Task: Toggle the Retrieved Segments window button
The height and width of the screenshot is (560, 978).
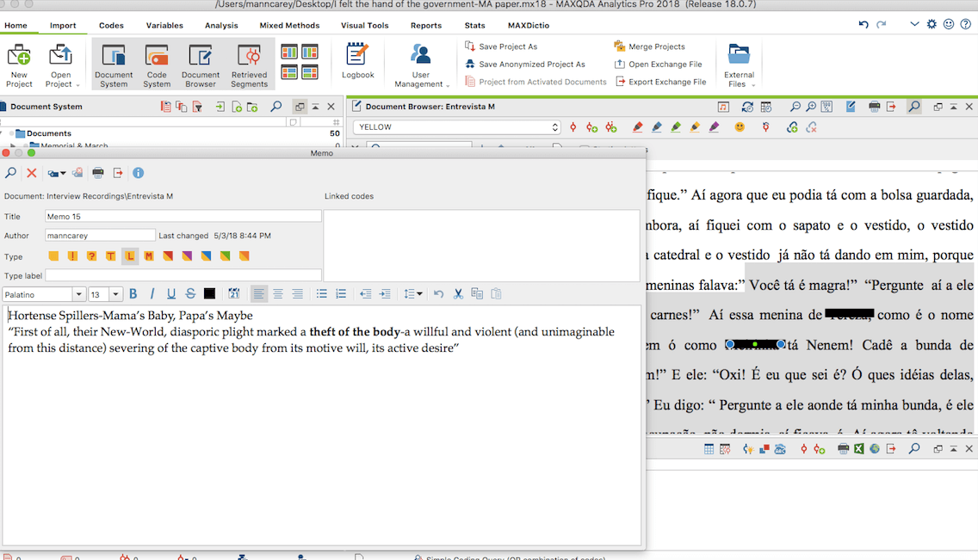Action: [249, 65]
